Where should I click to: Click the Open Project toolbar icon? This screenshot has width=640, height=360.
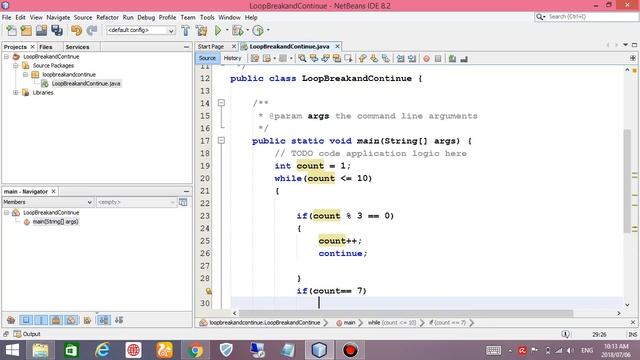point(41,31)
